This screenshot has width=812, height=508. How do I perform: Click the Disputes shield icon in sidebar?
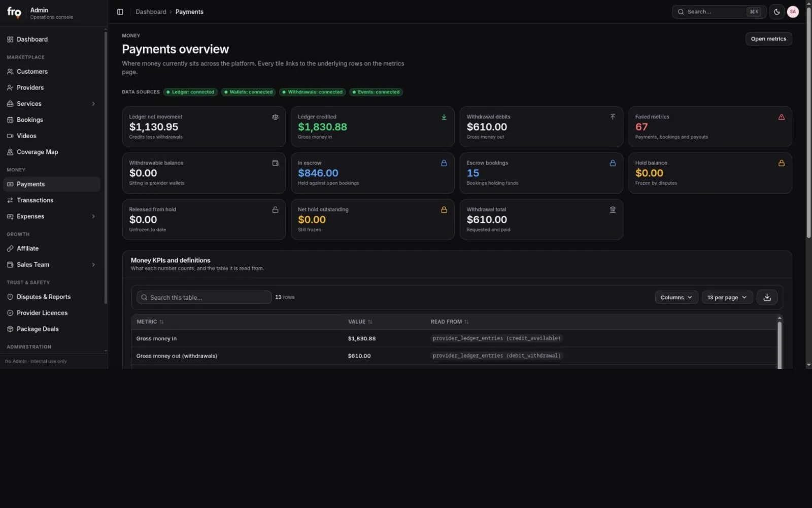[10, 297]
